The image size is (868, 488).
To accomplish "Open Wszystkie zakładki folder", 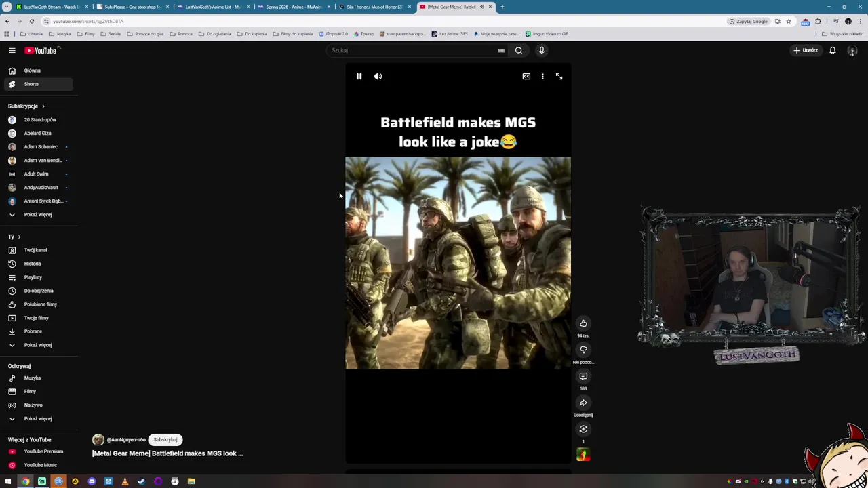I will (x=844, y=34).
